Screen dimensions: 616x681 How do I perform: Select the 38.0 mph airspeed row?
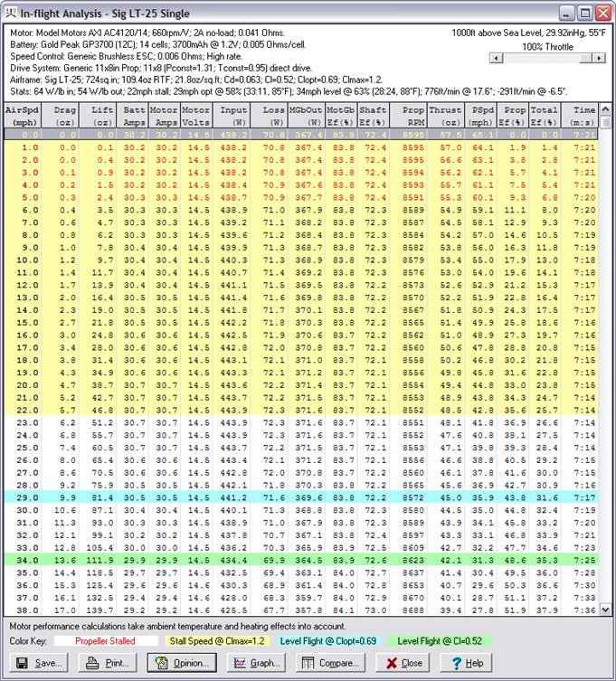pyautogui.click(x=301, y=610)
